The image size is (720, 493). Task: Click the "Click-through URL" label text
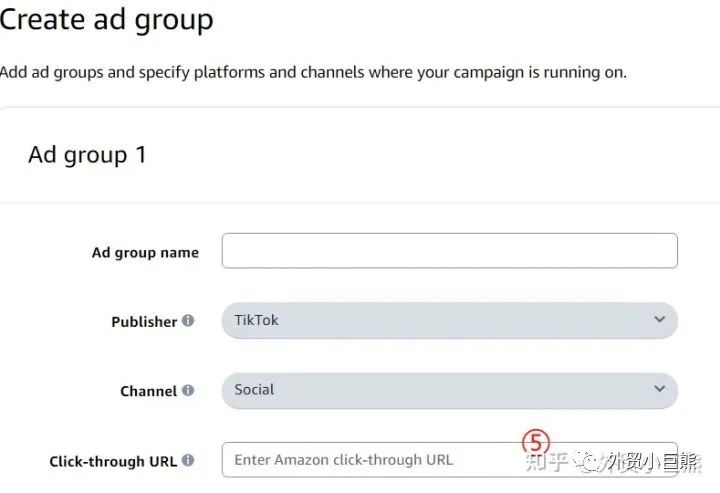click(x=113, y=462)
